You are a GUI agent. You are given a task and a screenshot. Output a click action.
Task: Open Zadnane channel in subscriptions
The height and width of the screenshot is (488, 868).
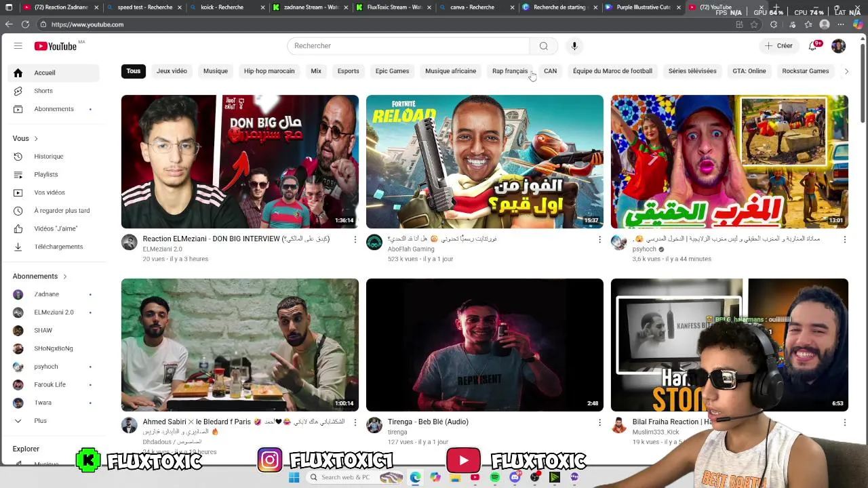[54, 294]
